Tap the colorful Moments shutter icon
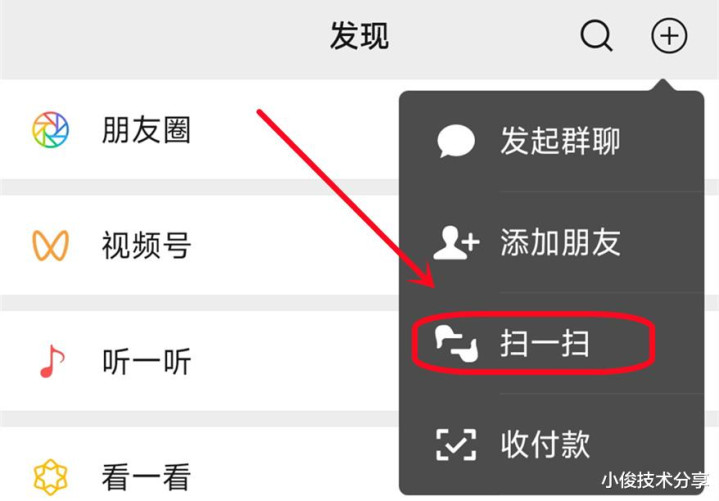719x501 pixels. pyautogui.click(x=50, y=130)
